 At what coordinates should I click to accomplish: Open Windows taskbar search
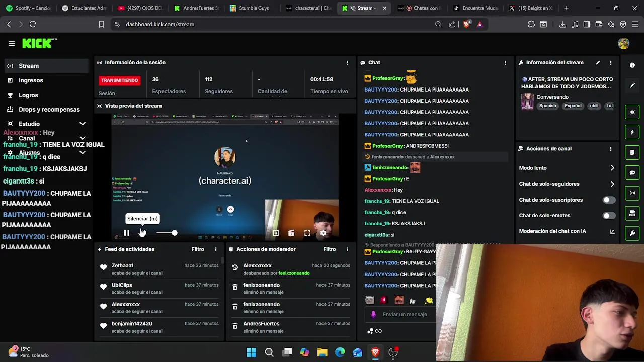tap(269, 352)
